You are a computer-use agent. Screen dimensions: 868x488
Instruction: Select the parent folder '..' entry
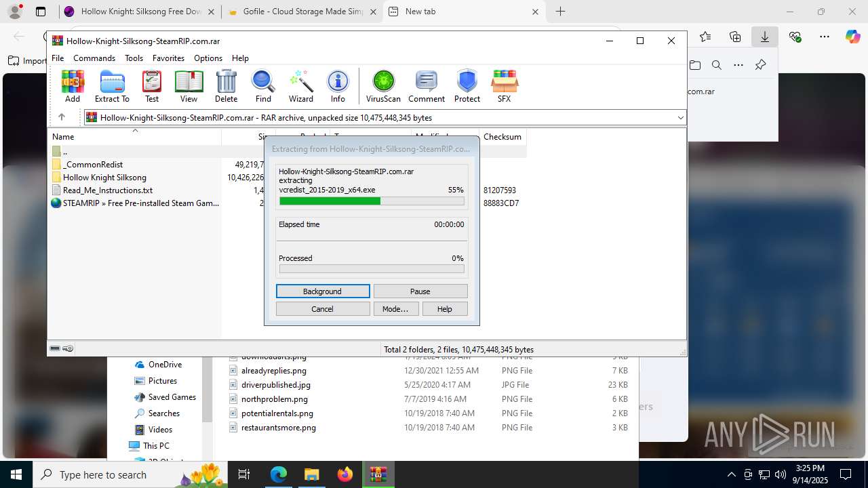click(x=64, y=152)
